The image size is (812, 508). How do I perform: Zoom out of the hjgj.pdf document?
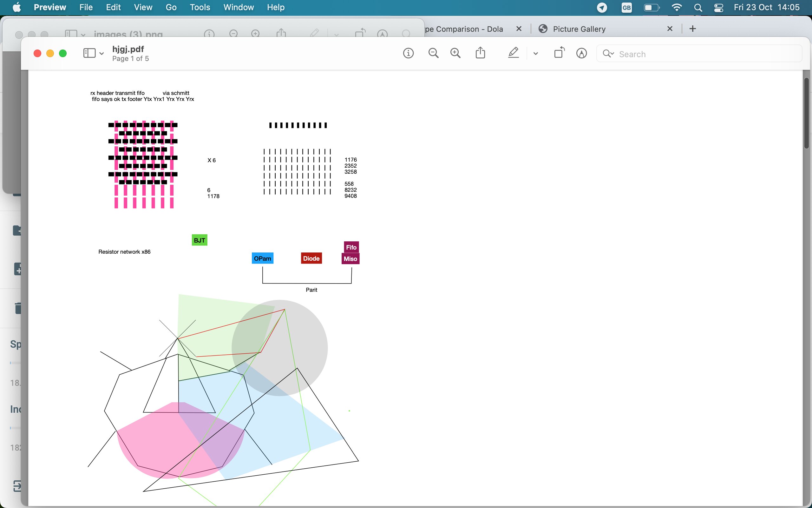click(x=433, y=53)
